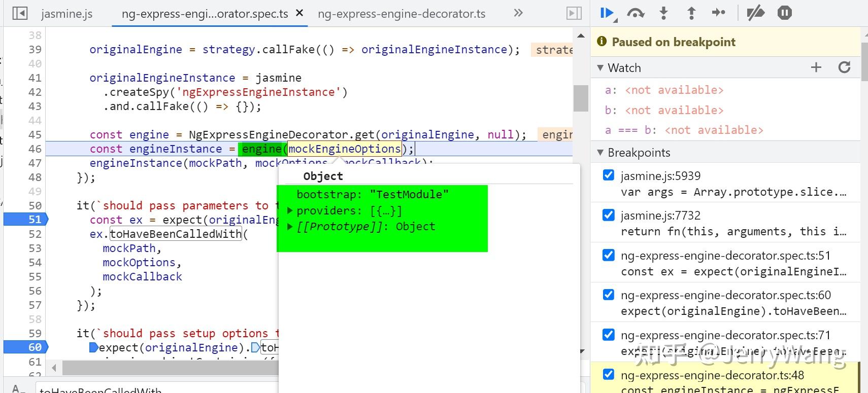Select the ng-express-engine-decorator.spec.ts tab
Viewport: 868px width, 393px height.
(205, 14)
